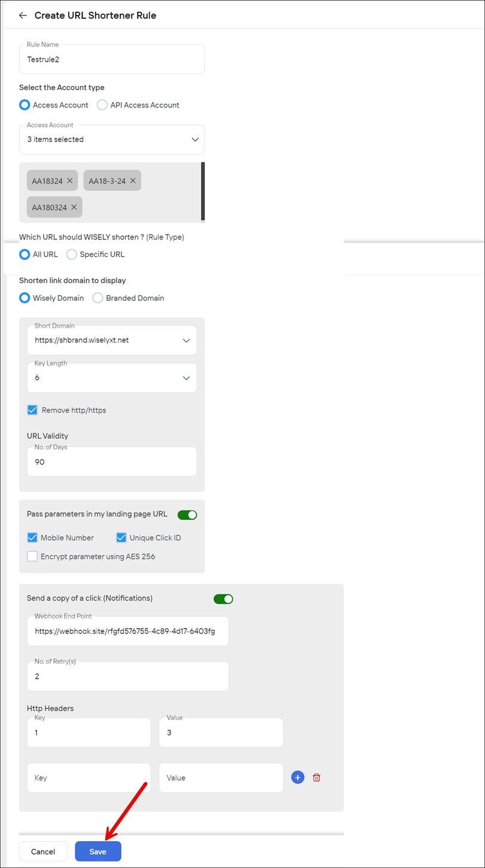
Task: Remove the AA18324 account chip
Action: point(70,180)
